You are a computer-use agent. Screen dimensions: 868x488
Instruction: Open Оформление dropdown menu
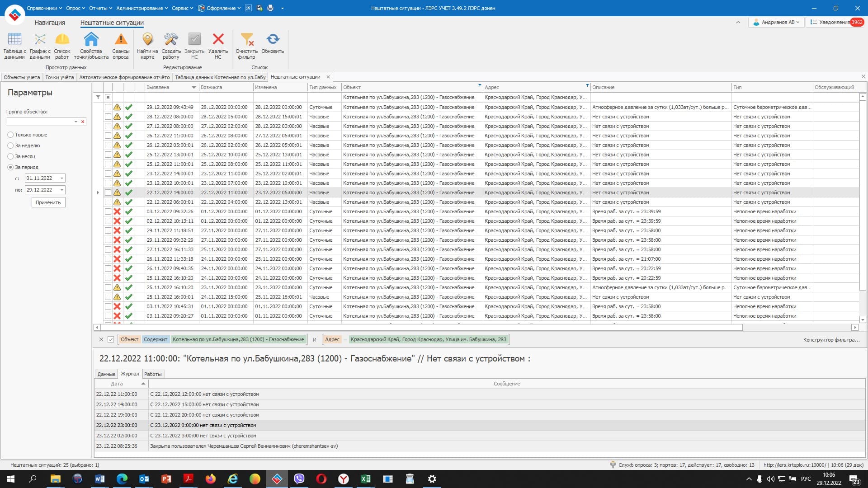click(219, 8)
